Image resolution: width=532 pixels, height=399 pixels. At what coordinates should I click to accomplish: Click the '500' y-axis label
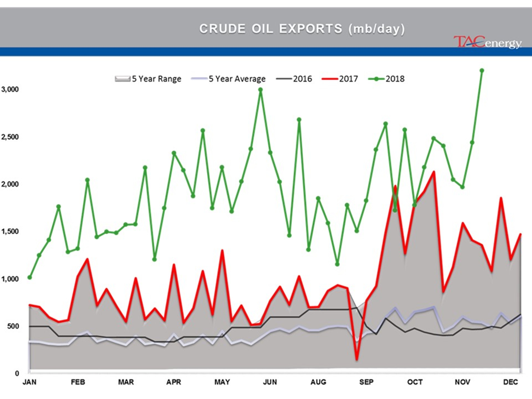(x=13, y=326)
